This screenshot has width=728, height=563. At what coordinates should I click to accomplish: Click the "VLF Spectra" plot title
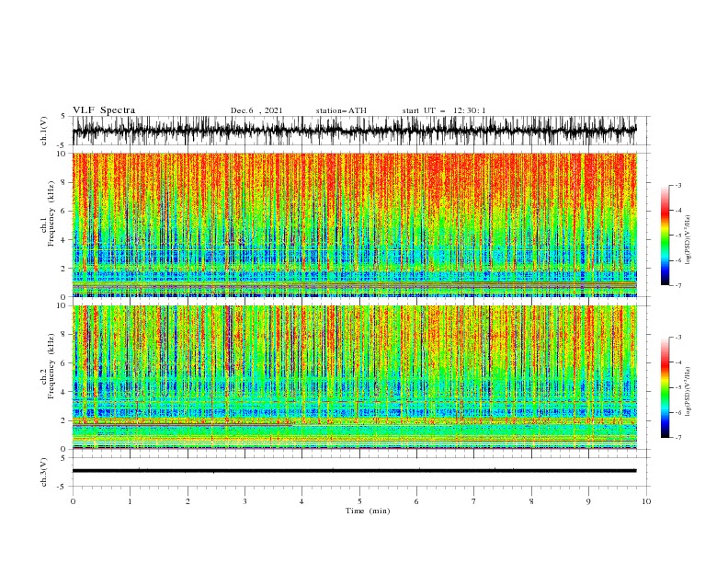[x=104, y=110]
